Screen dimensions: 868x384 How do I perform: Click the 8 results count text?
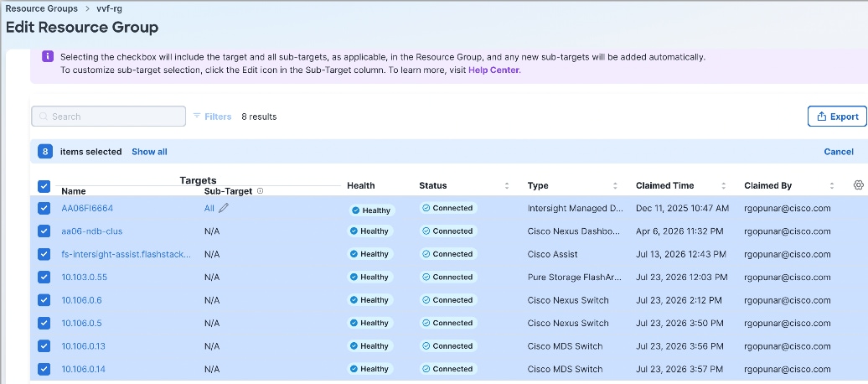pyautogui.click(x=259, y=117)
